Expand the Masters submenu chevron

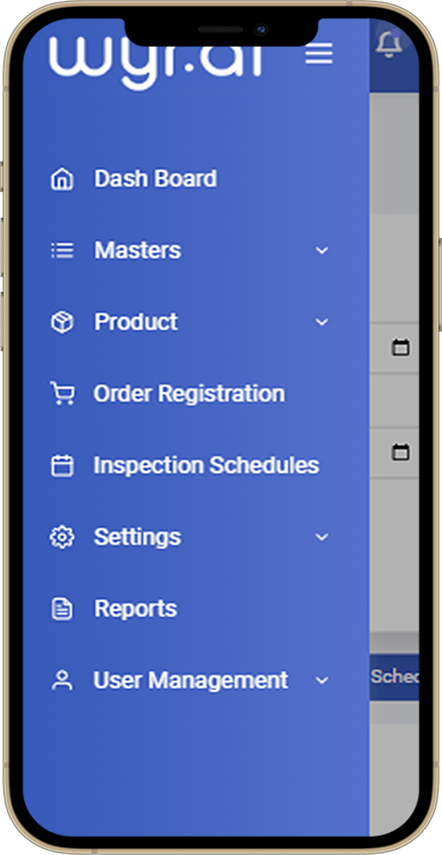(x=322, y=251)
